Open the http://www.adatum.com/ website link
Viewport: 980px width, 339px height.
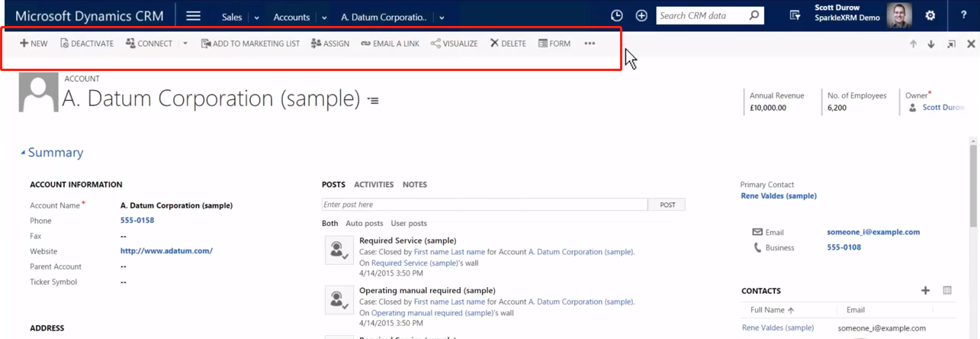(x=166, y=251)
